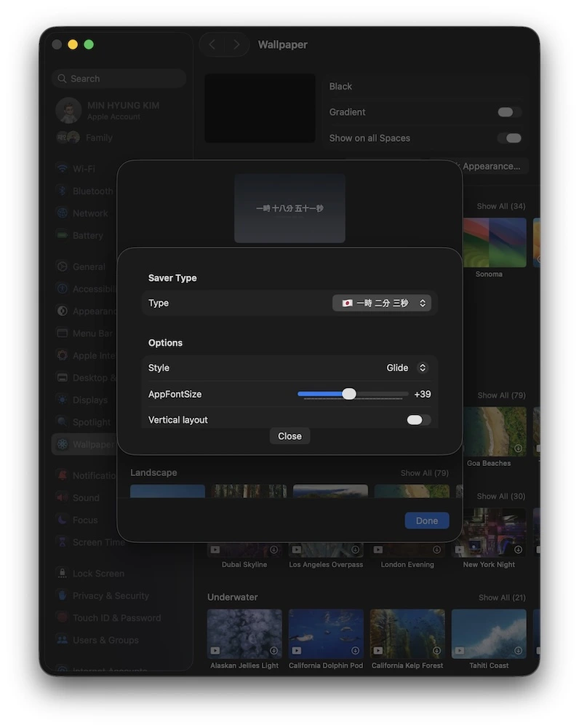
Task: Click the Privacy & Security icon
Action: [x=63, y=596]
